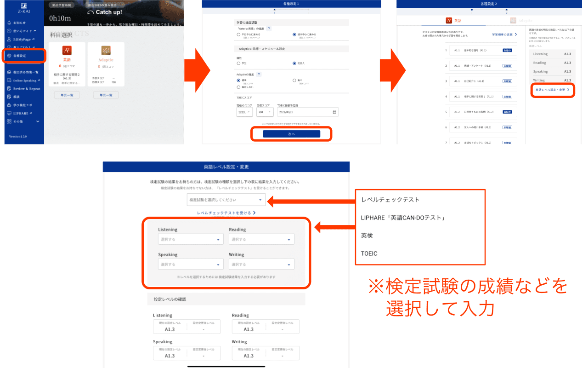Viewport: 588px width, 368px height.
Task: Select unit 1 基本的な語句 (A1.1) row
Action: 483,50
